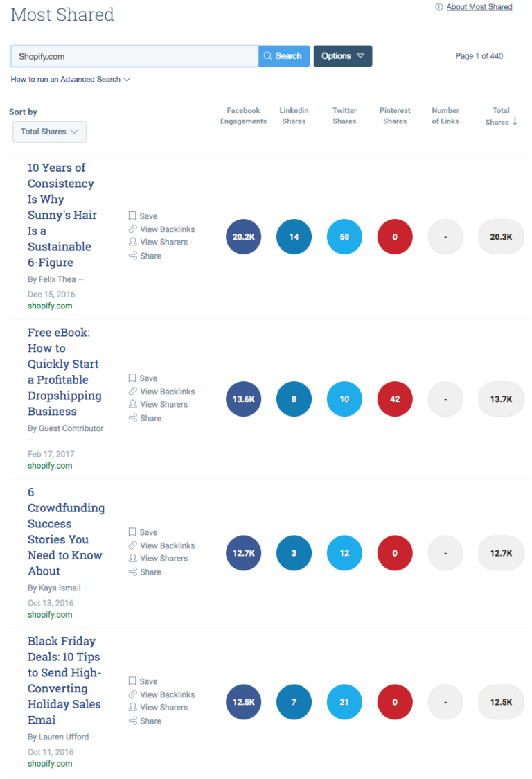This screenshot has width=532, height=779.
Task: Click the Share icon under the Free eBook article
Action: tap(134, 418)
